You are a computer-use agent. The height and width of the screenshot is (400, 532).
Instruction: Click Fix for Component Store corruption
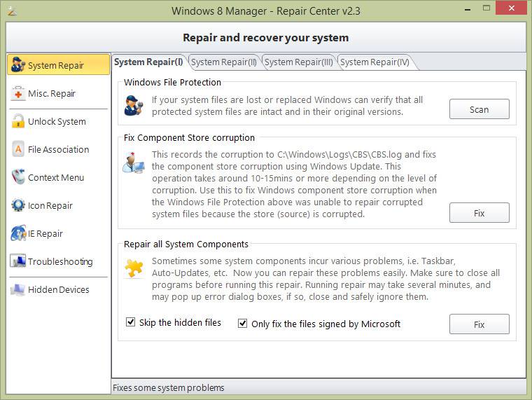[x=479, y=212]
